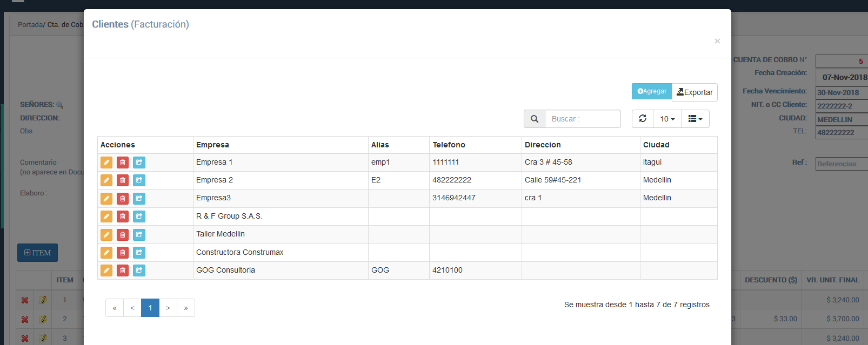Select R & F Group S.A.S. with share icon

click(139, 217)
